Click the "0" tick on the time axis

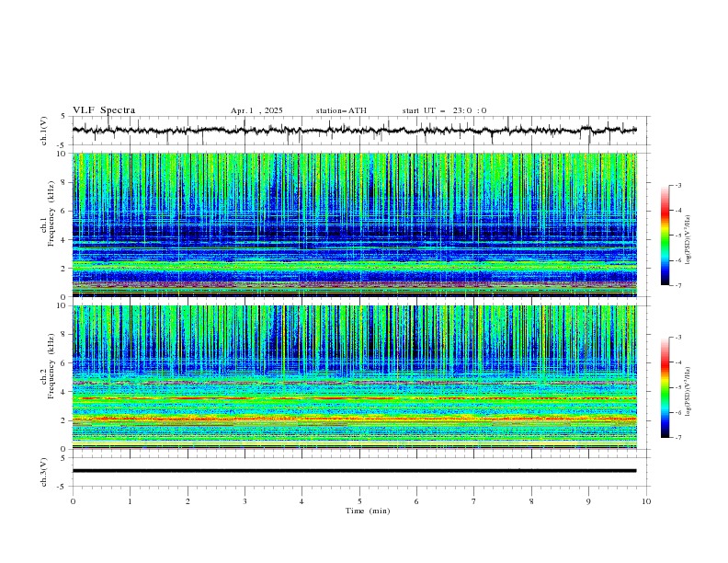[x=73, y=501]
